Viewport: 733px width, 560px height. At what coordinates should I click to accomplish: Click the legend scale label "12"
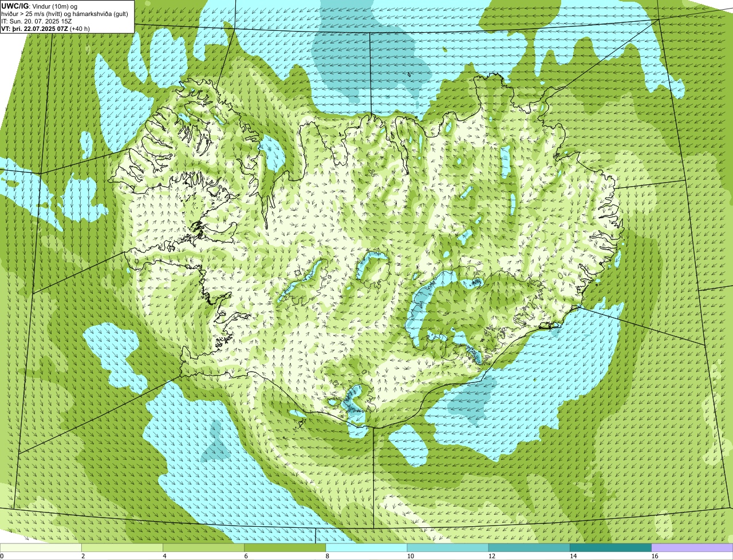pos(491,556)
